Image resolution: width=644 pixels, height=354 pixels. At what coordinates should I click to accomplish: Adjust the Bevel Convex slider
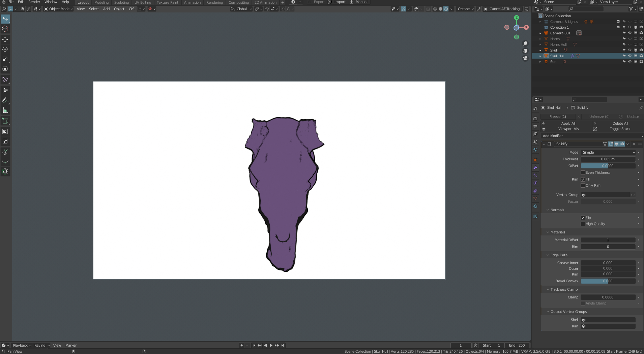click(608, 281)
